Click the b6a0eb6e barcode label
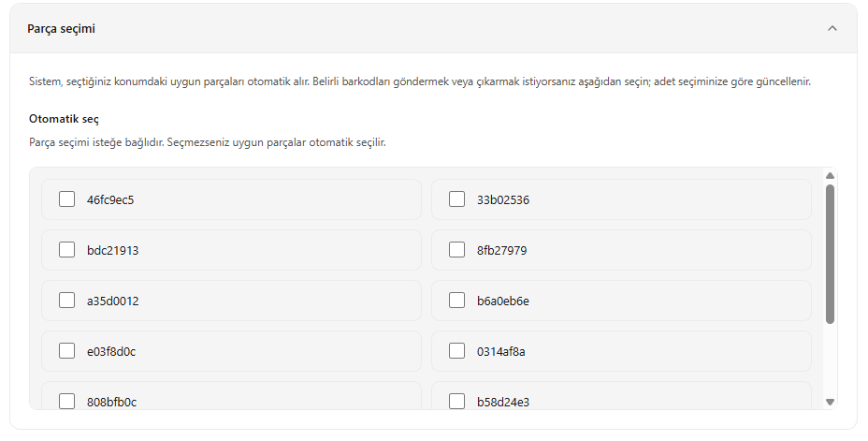868x441 pixels. point(503,301)
